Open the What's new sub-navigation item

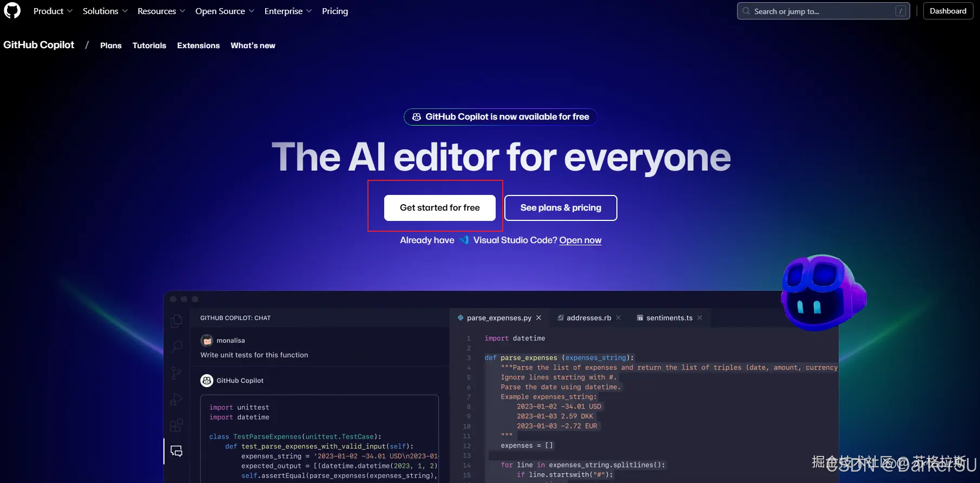click(253, 45)
